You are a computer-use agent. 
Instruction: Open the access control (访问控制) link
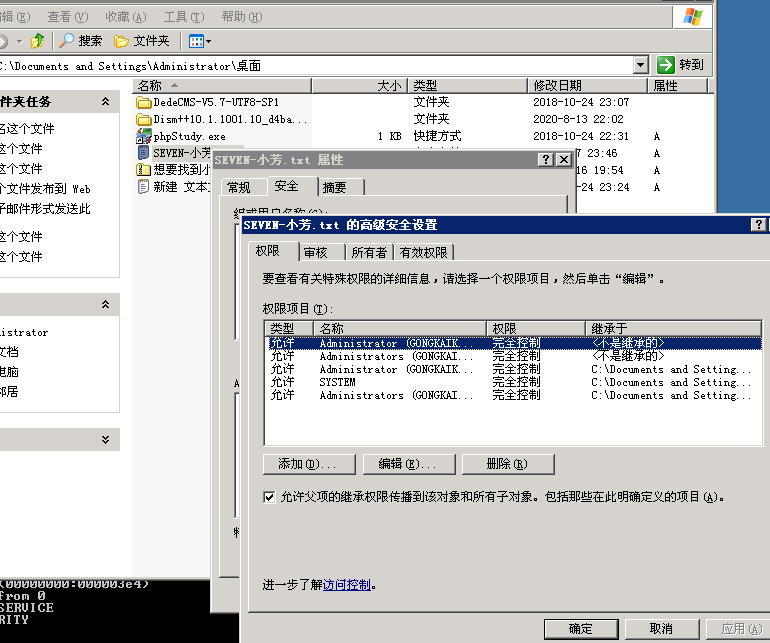point(346,585)
